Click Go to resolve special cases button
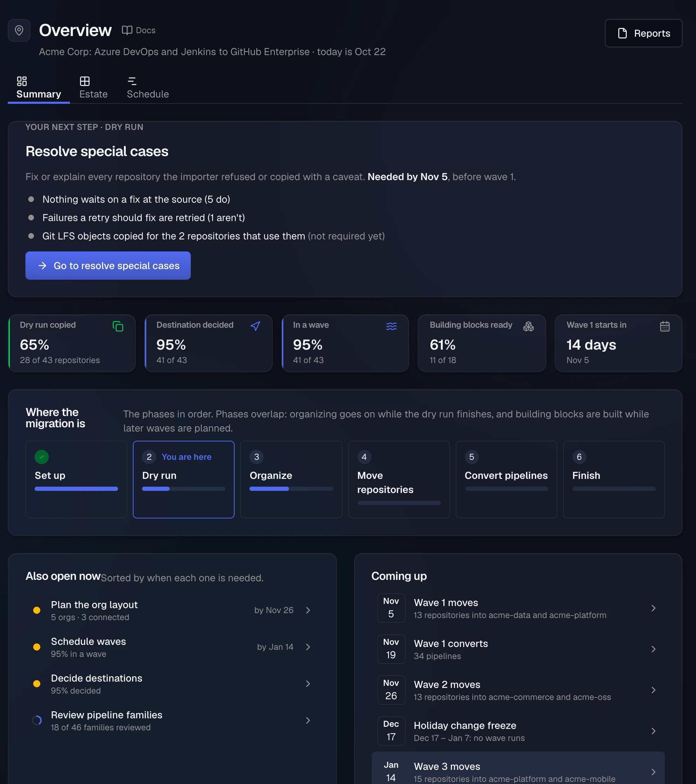This screenshot has height=784, width=696. click(108, 266)
